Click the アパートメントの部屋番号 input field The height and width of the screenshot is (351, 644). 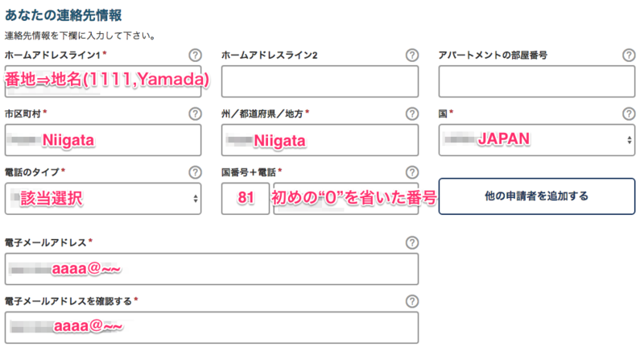(x=537, y=81)
